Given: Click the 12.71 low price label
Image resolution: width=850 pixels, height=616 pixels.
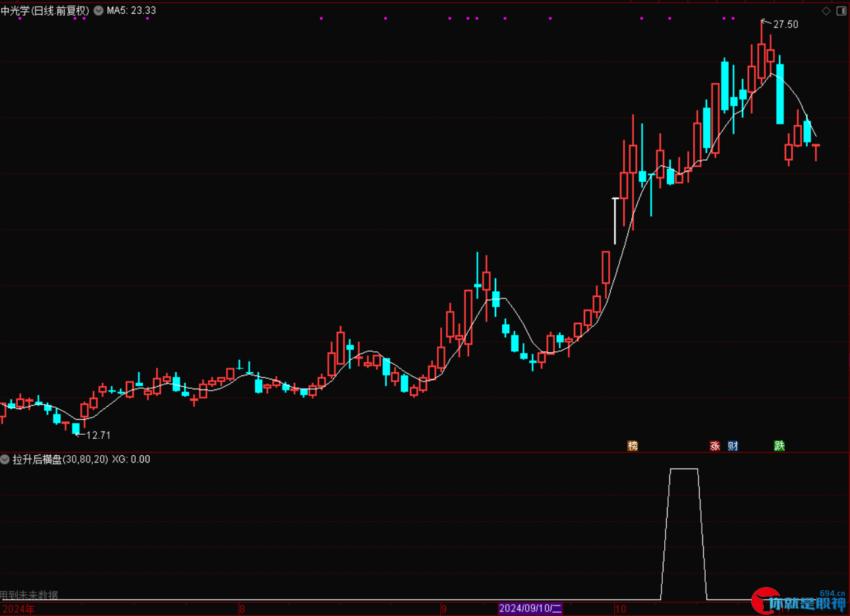Looking at the screenshot, I should click(98, 435).
